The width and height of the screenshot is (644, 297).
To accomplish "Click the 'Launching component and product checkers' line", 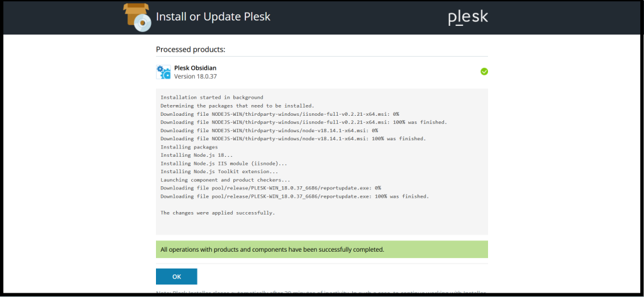I will [226, 180].
